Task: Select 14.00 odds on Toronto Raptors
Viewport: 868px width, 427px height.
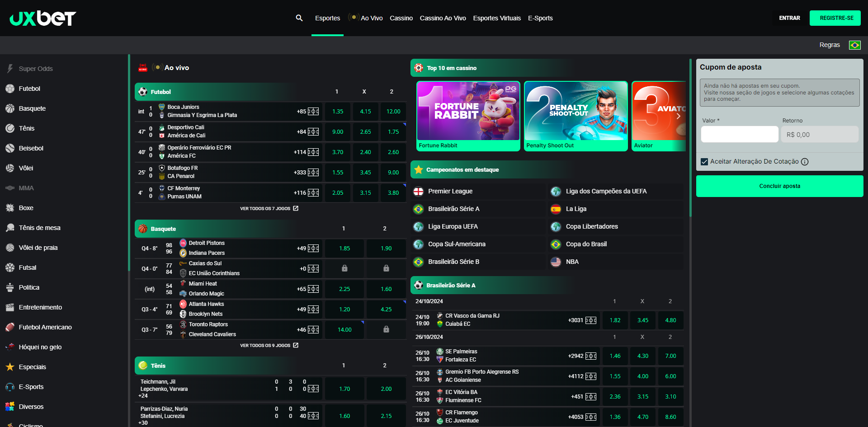Action: coord(344,330)
